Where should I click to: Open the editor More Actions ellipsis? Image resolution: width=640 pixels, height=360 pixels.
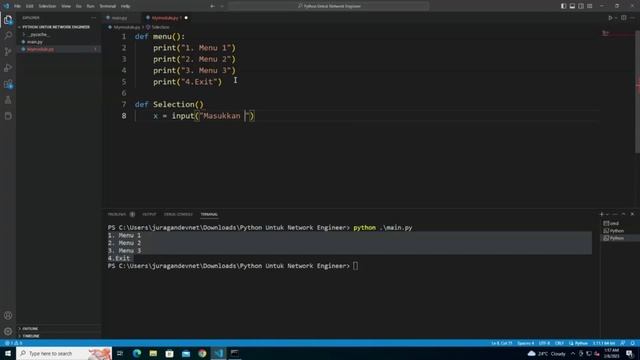[633, 18]
